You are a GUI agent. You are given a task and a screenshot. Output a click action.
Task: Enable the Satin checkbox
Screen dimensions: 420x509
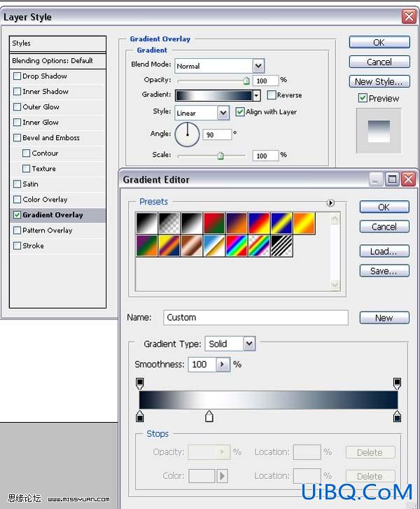17,184
